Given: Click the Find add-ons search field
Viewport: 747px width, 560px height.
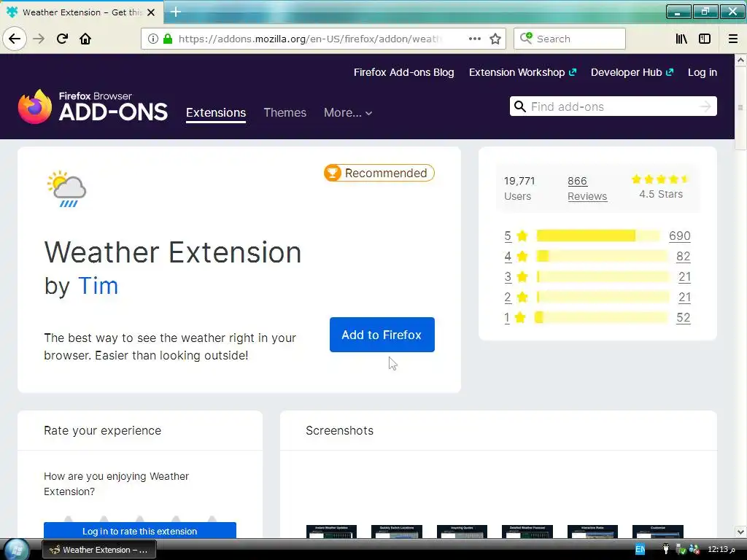Looking at the screenshot, I should click(613, 106).
